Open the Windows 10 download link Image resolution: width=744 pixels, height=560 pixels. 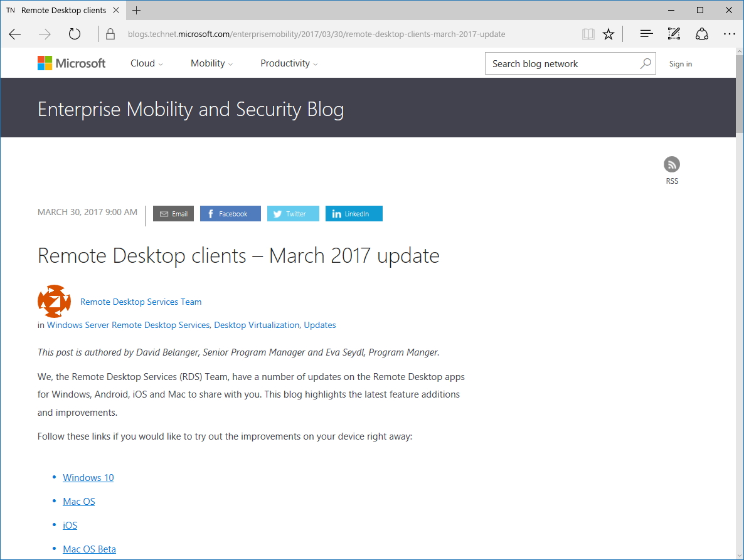tap(88, 477)
